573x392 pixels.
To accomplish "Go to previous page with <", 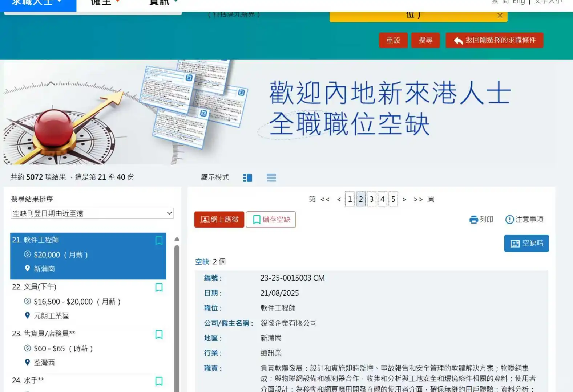I will 339,199.
